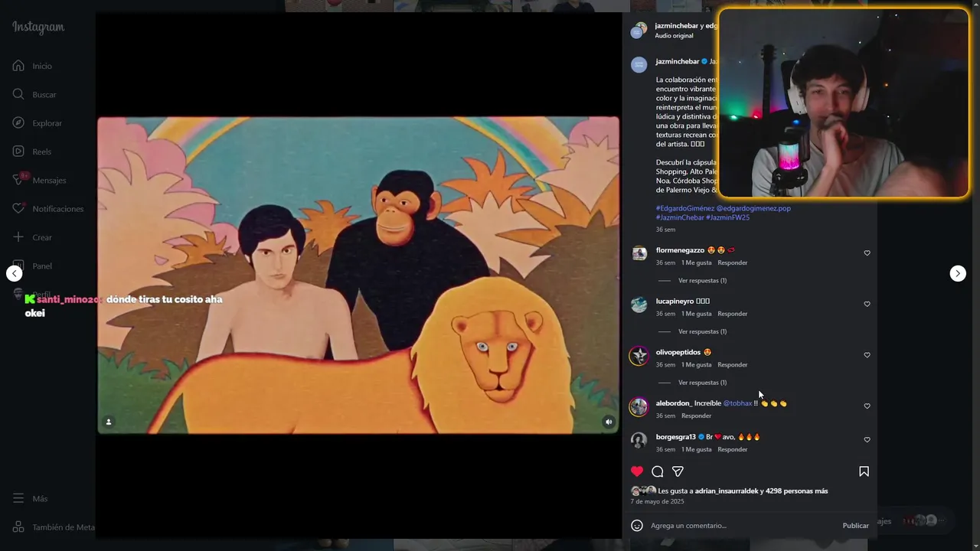Screen dimensions: 980x551
Task: Click the Crear plus icon
Action: click(x=18, y=237)
